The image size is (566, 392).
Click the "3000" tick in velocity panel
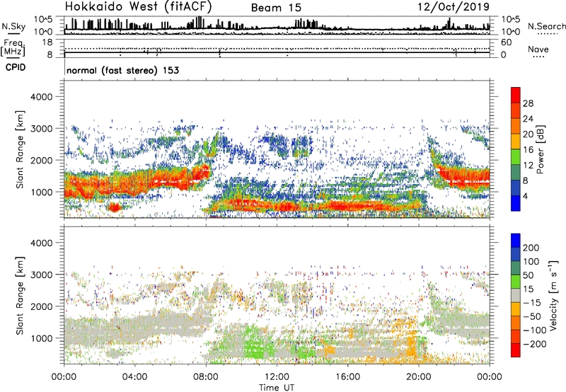point(41,275)
